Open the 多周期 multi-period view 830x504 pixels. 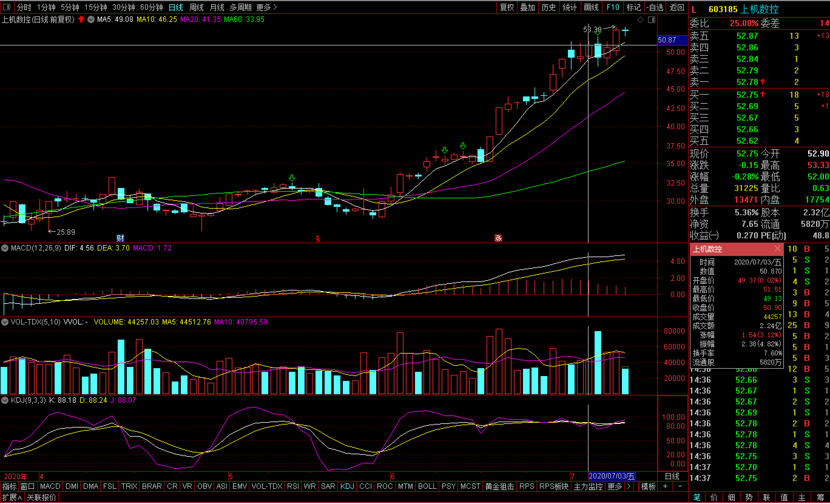tap(241, 7)
